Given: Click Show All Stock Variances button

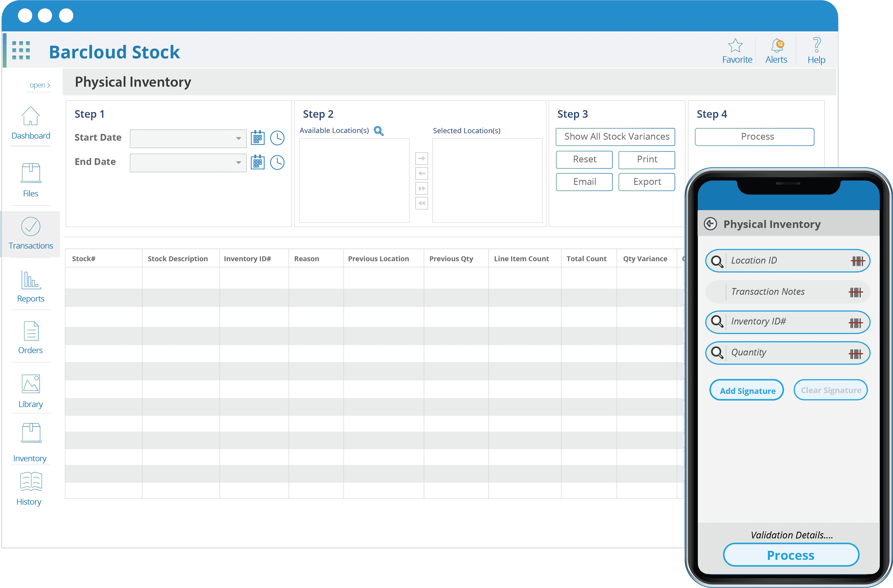Looking at the screenshot, I should 615,137.
